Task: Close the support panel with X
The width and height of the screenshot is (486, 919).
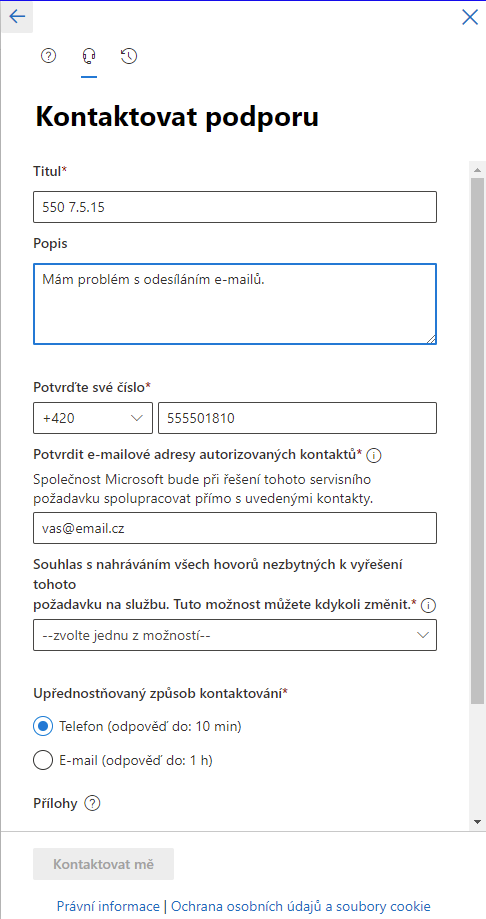Action: click(x=470, y=17)
